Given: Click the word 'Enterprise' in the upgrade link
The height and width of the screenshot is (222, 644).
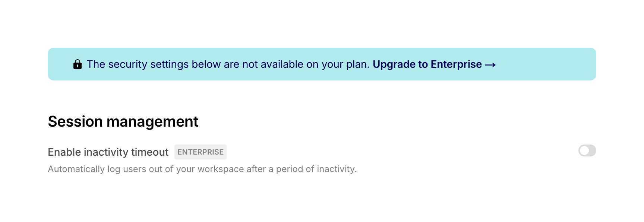Looking at the screenshot, I should click(x=456, y=64).
